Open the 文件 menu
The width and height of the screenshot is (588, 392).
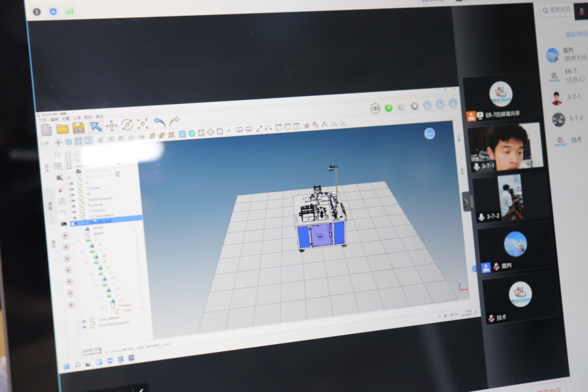tap(44, 120)
